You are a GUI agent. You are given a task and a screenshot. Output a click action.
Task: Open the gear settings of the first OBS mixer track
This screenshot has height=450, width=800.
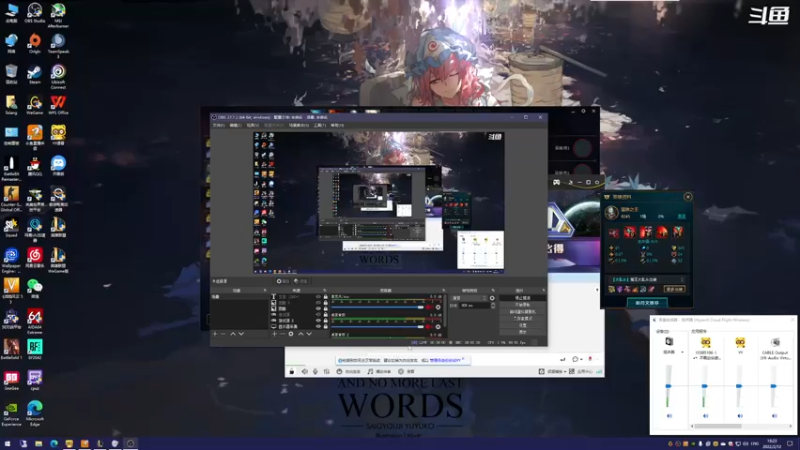[x=438, y=307]
